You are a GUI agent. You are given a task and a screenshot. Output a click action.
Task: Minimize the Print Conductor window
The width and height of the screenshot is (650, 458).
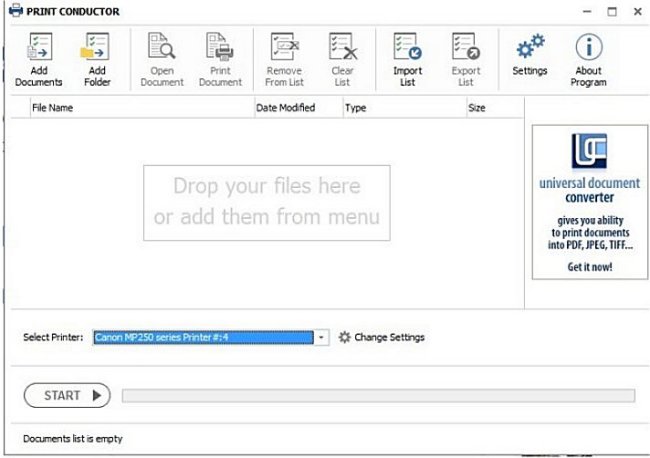coord(587,12)
